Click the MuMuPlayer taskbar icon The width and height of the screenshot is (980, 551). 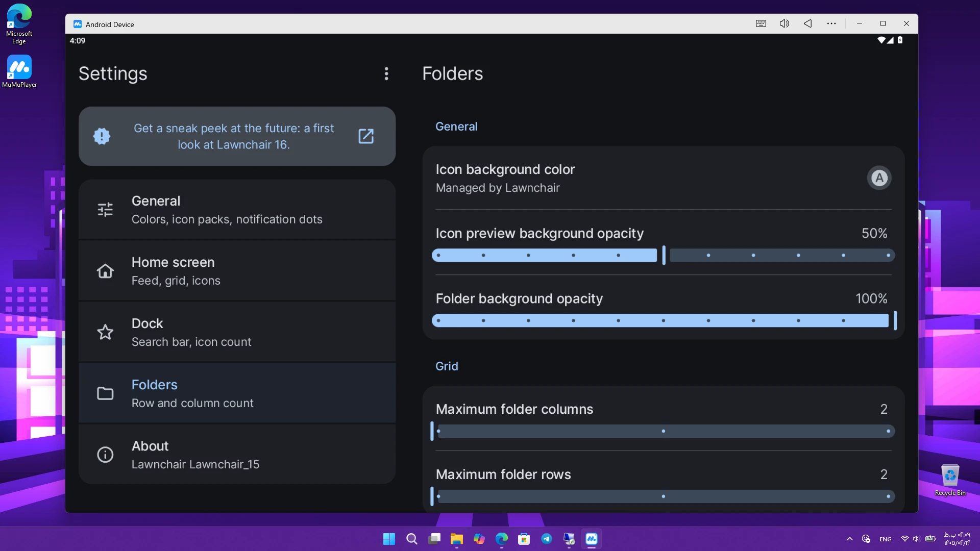(x=592, y=539)
